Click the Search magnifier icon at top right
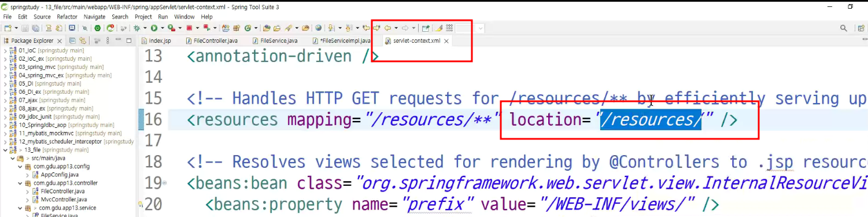Screen dimensions: 868x217 coord(844,28)
